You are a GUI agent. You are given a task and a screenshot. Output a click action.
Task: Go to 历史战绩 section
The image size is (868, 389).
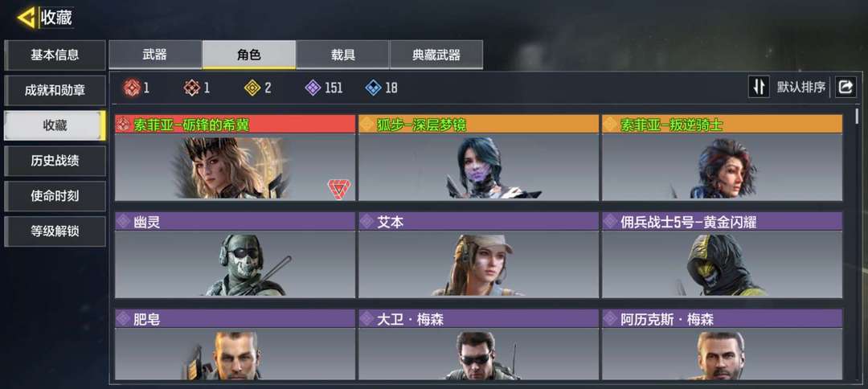(55, 161)
